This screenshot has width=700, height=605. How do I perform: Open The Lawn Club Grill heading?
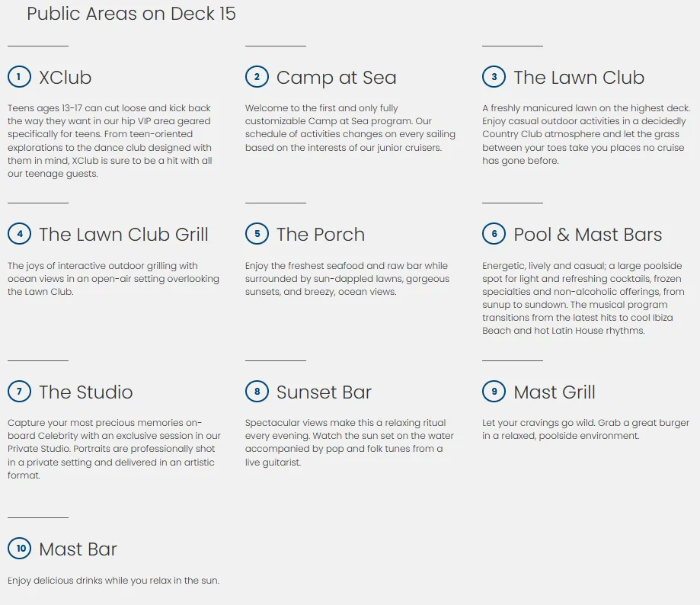[123, 235]
